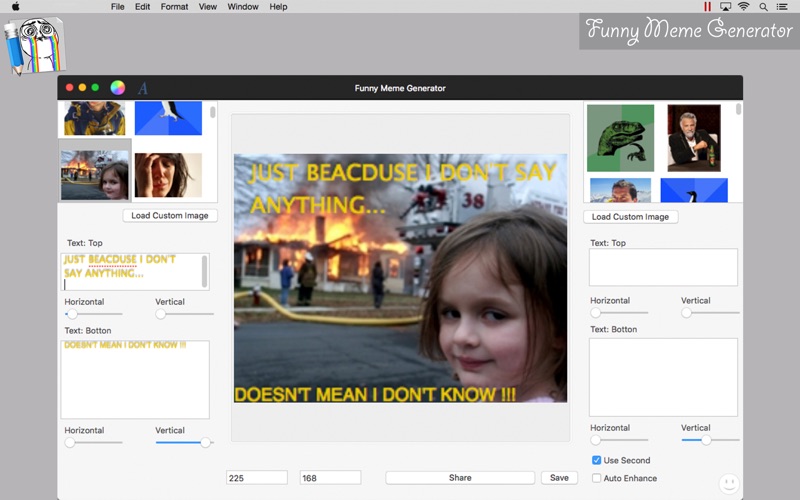This screenshot has width=800, height=500.
Task: Select the facepalm woman thumbnail
Action: pyautogui.click(x=168, y=175)
